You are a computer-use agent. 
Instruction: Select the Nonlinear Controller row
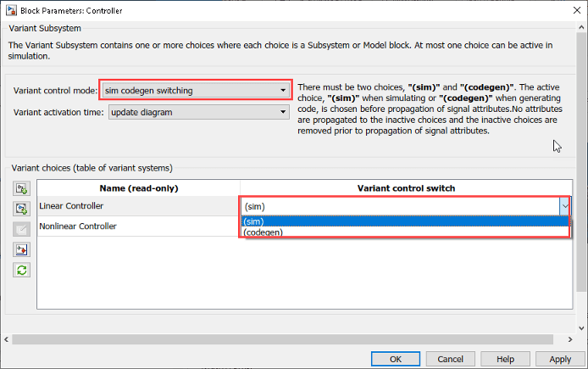coord(138,226)
